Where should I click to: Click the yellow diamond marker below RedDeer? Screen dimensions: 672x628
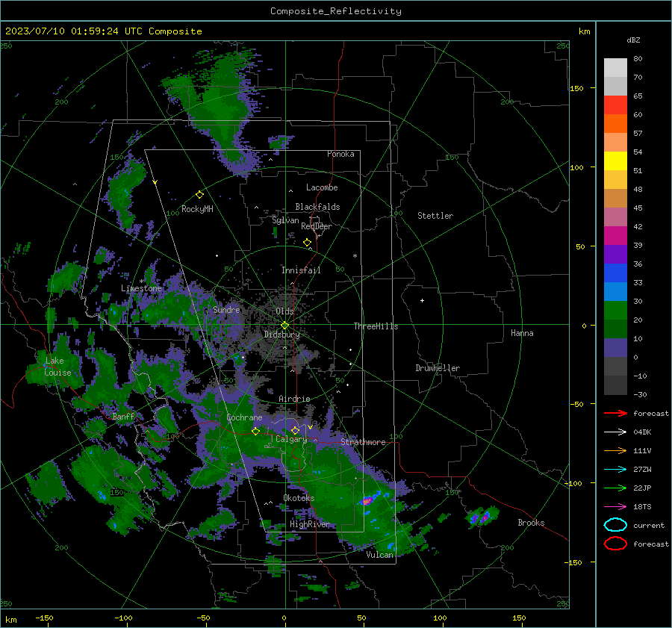point(307,243)
